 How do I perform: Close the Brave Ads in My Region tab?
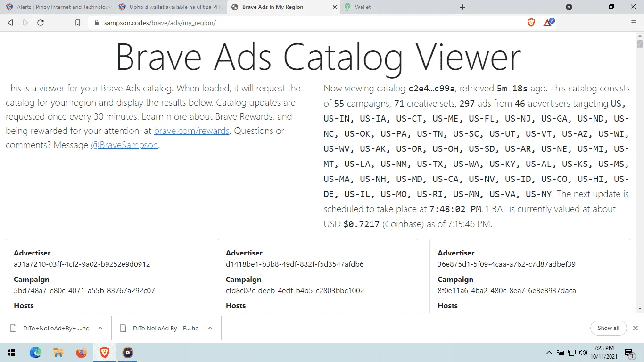[x=335, y=7]
